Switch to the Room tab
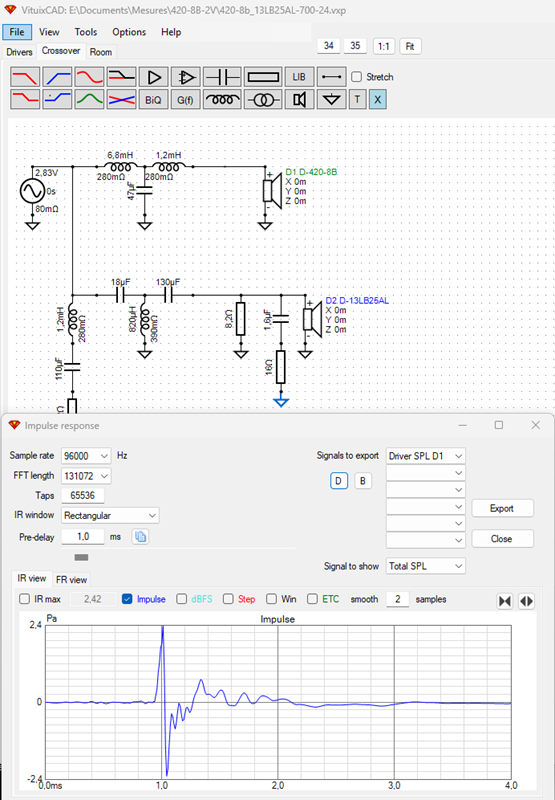This screenshot has height=800, width=555. [x=100, y=52]
